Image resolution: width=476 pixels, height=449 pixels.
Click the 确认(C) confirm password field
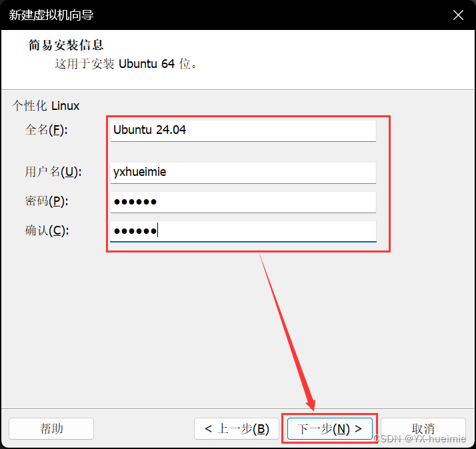tap(243, 231)
